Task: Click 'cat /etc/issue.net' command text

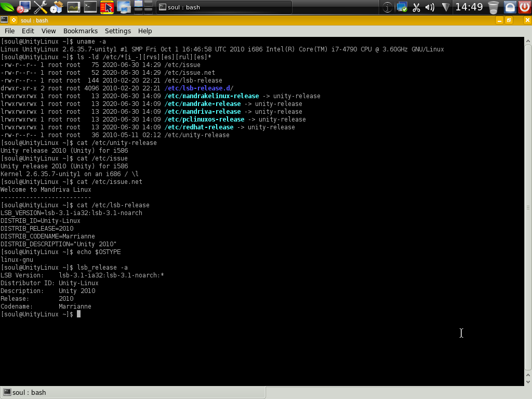Action: click(x=110, y=182)
